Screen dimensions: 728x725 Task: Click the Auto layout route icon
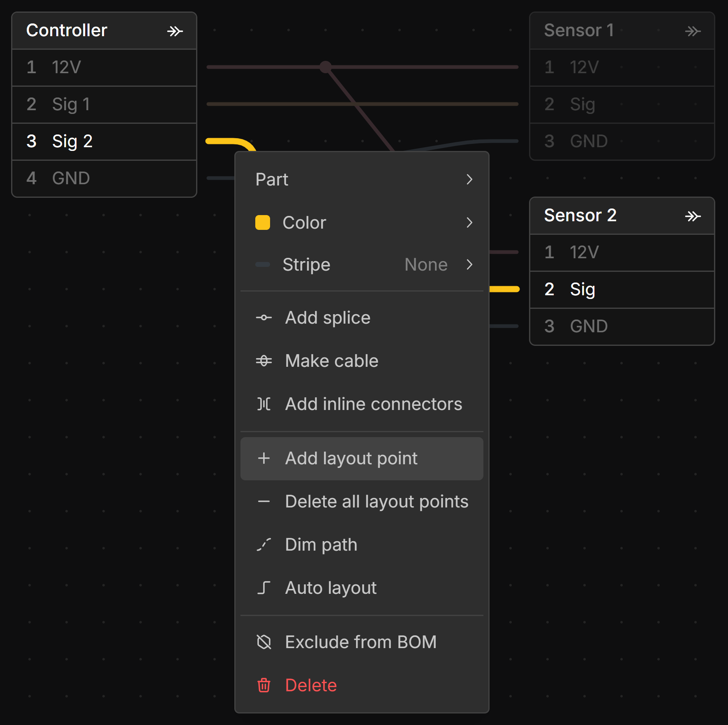point(263,588)
